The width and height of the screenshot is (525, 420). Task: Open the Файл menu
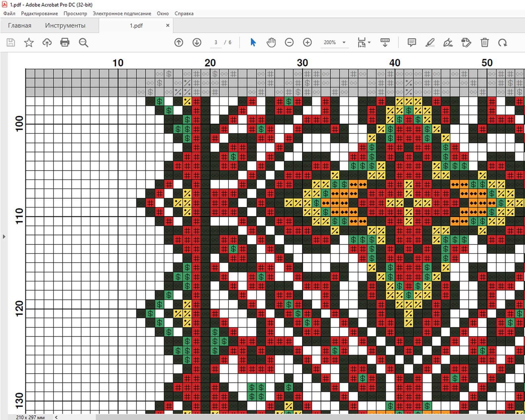coord(9,14)
